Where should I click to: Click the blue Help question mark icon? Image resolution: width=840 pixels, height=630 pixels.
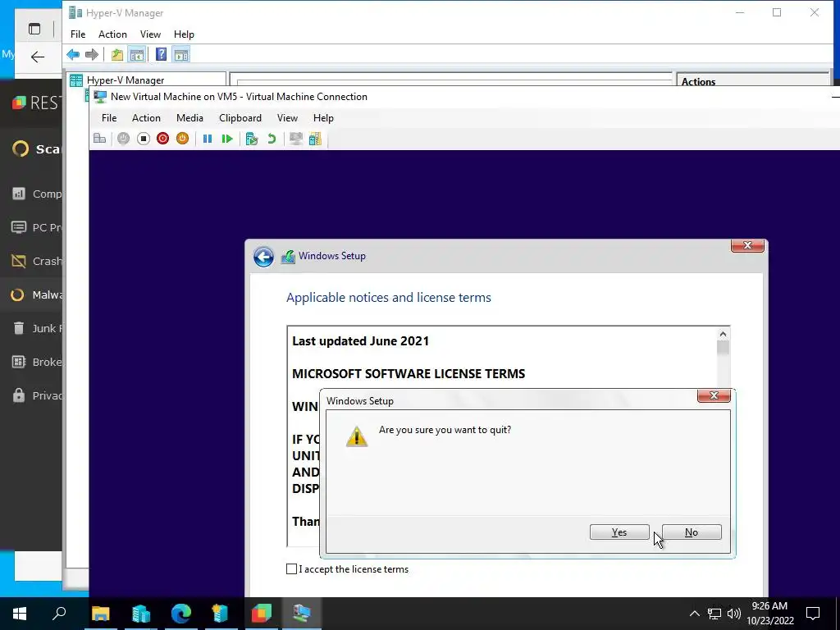161,54
